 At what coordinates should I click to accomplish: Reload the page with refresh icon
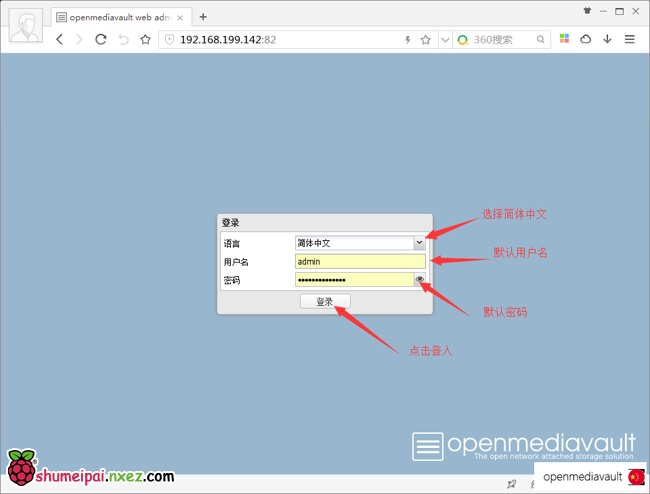point(101,39)
